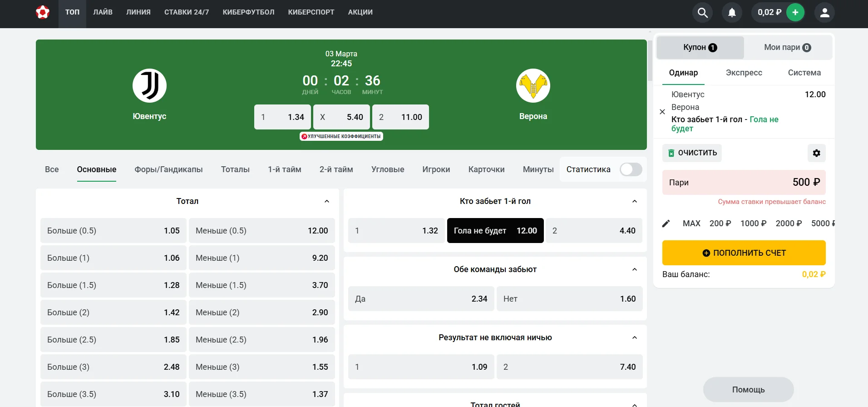Select the Экспресс bet type
868x407 pixels.
744,73
